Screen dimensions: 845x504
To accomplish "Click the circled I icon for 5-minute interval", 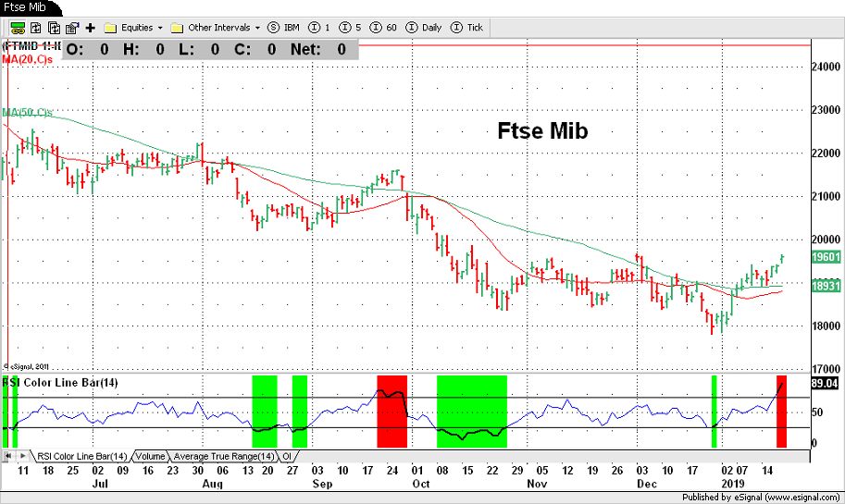I will tap(345, 28).
